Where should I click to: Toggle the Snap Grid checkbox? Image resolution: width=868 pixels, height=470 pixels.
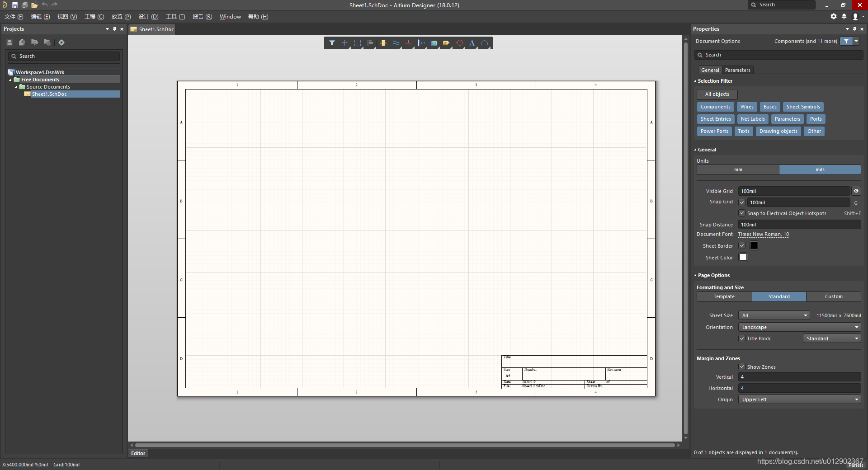click(x=742, y=202)
